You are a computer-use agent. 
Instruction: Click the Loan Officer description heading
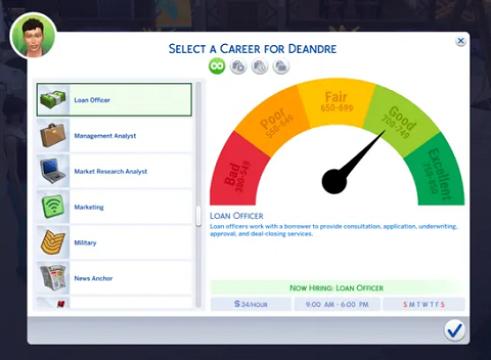pos(237,216)
